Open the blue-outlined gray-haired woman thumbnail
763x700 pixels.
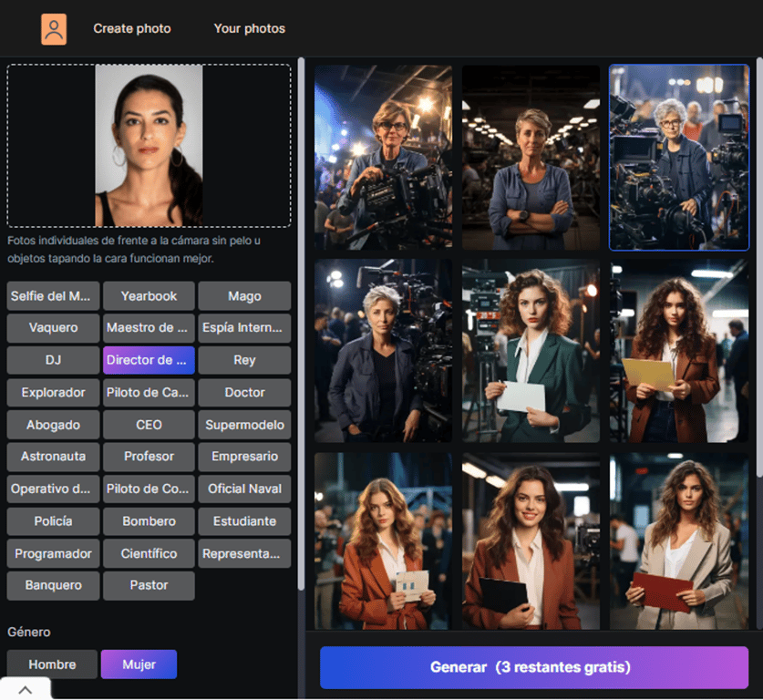coord(679,157)
